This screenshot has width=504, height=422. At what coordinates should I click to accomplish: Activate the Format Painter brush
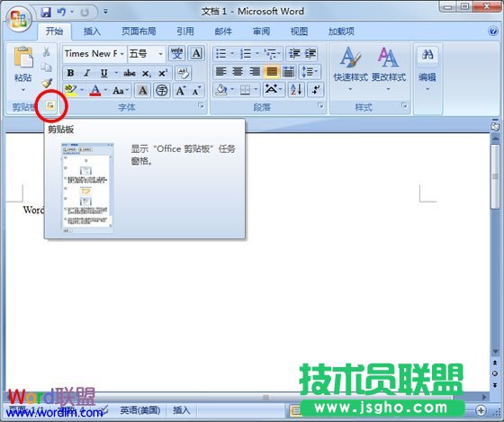pyautogui.click(x=47, y=84)
